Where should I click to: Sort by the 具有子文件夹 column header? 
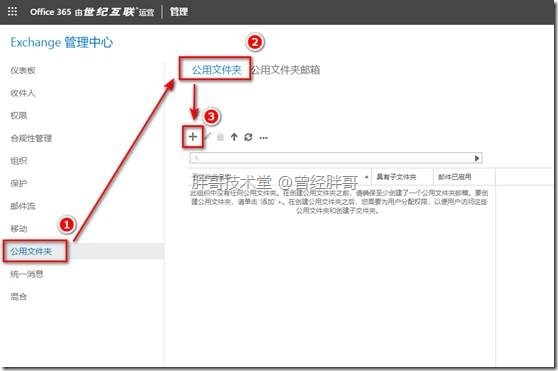pyautogui.click(x=396, y=177)
